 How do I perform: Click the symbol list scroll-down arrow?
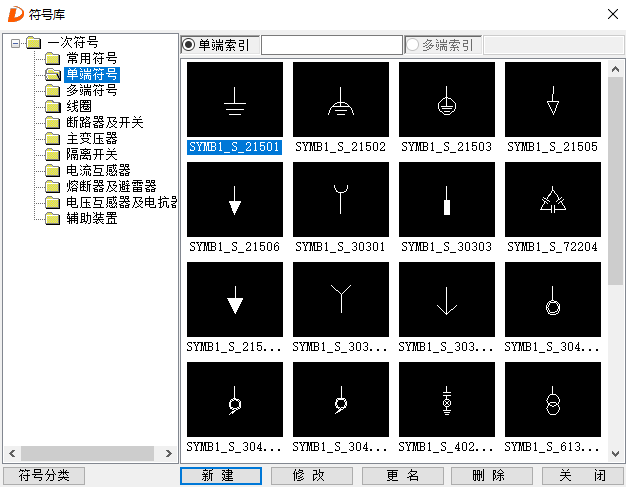click(x=615, y=454)
